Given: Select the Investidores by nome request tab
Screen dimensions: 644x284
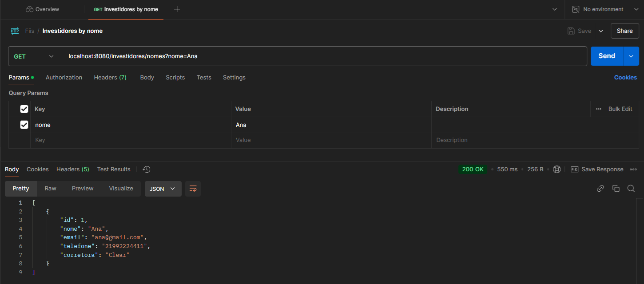Looking at the screenshot, I should [126, 9].
